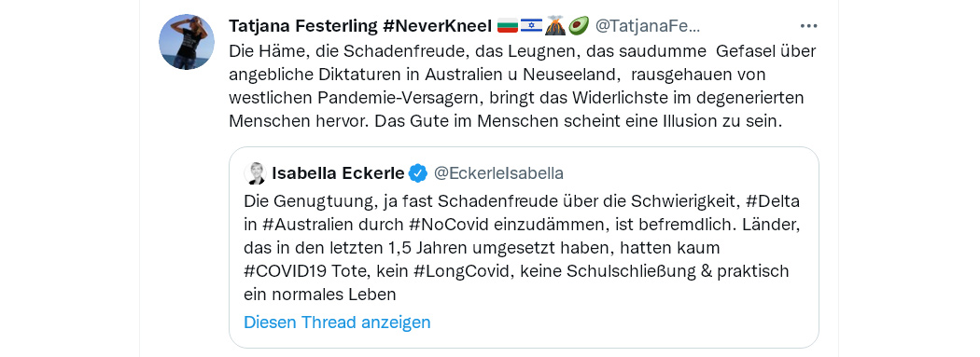The width and height of the screenshot is (980, 357).
Task: Click the blue verified badge
Action: coord(417,173)
